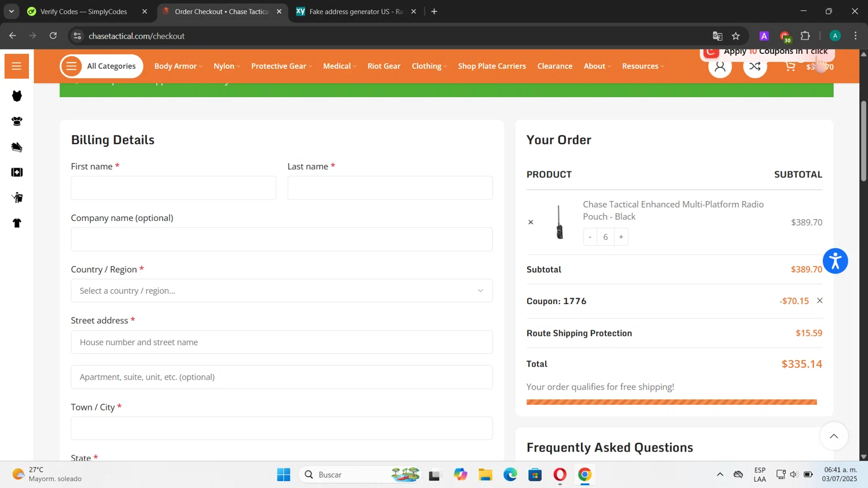Open the orange hamburger sidebar menu
868x488 pixels.
pos(17,66)
